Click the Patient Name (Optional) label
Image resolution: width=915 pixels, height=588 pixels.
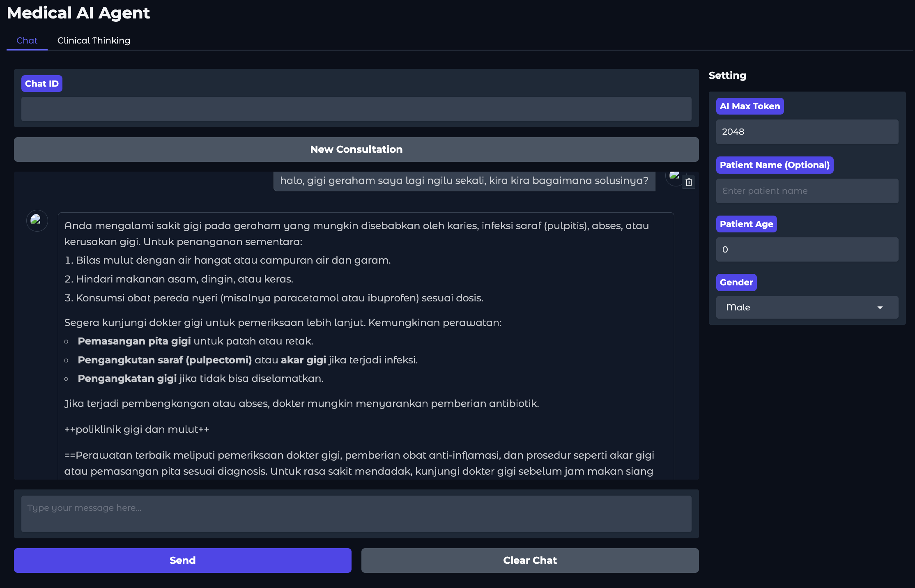point(774,165)
